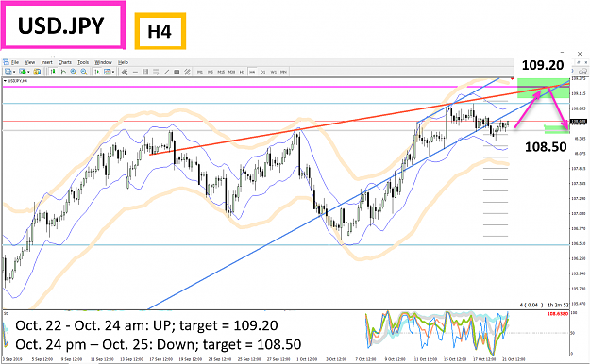
Task: Click the Profiles icon with green plus
Action: 23,72
